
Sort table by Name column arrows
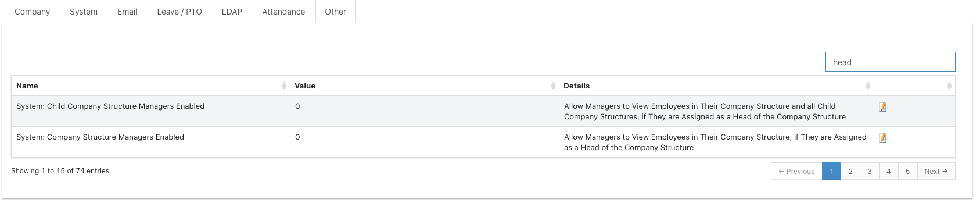(x=284, y=86)
